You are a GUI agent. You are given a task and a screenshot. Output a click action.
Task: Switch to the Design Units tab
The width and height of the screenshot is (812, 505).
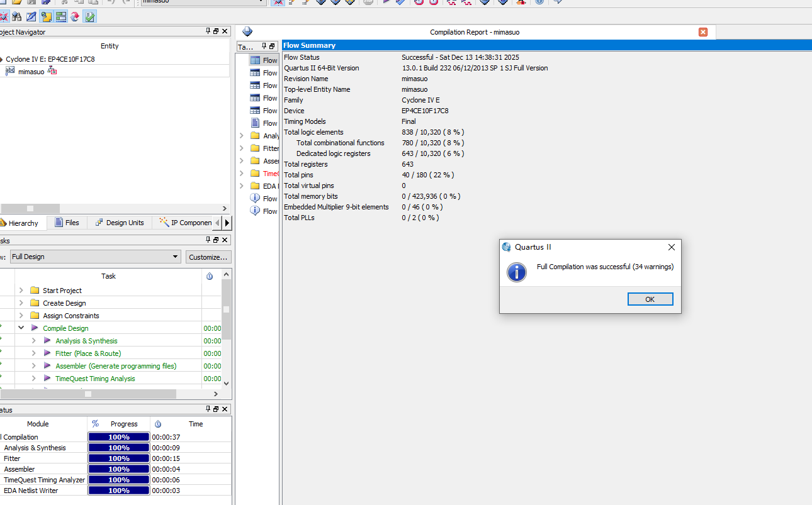pyautogui.click(x=120, y=223)
